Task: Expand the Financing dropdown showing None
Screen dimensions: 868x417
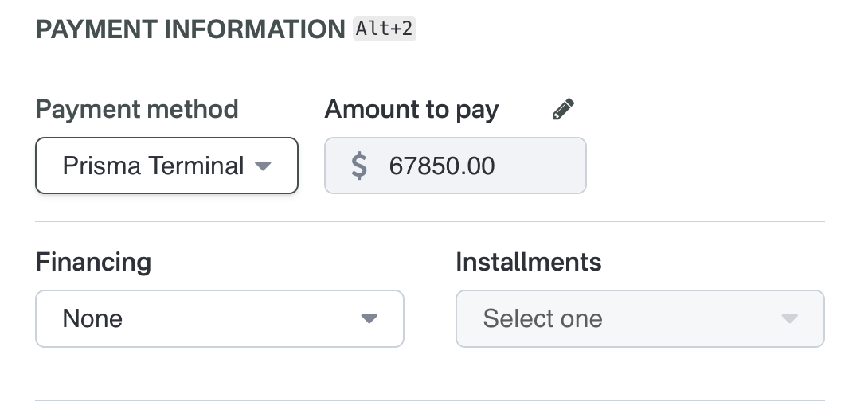Action: [219, 318]
